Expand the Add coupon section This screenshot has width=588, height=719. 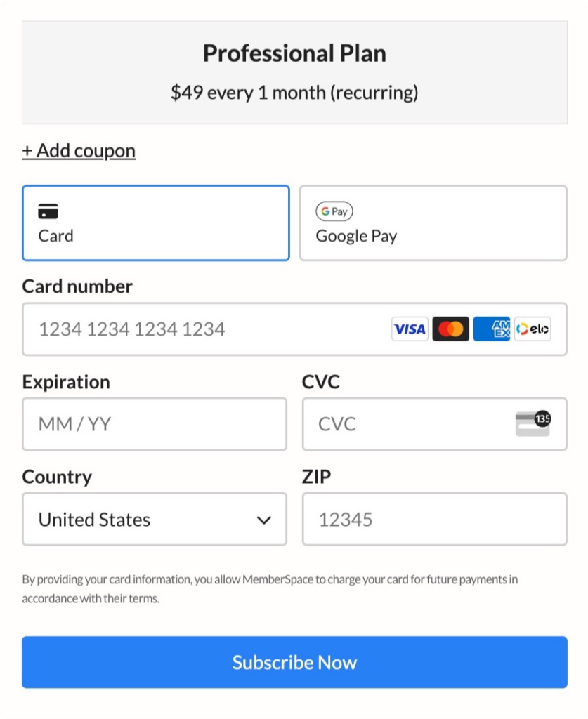[79, 150]
